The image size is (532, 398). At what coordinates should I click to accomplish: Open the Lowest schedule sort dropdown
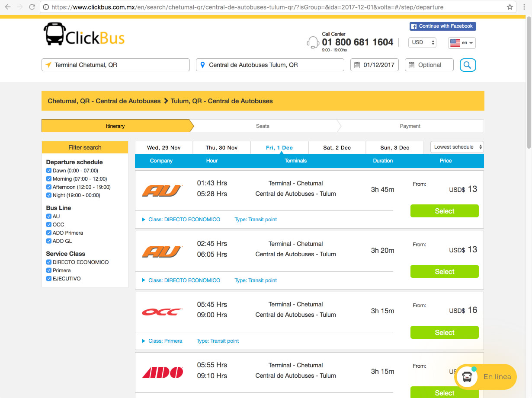(x=457, y=147)
